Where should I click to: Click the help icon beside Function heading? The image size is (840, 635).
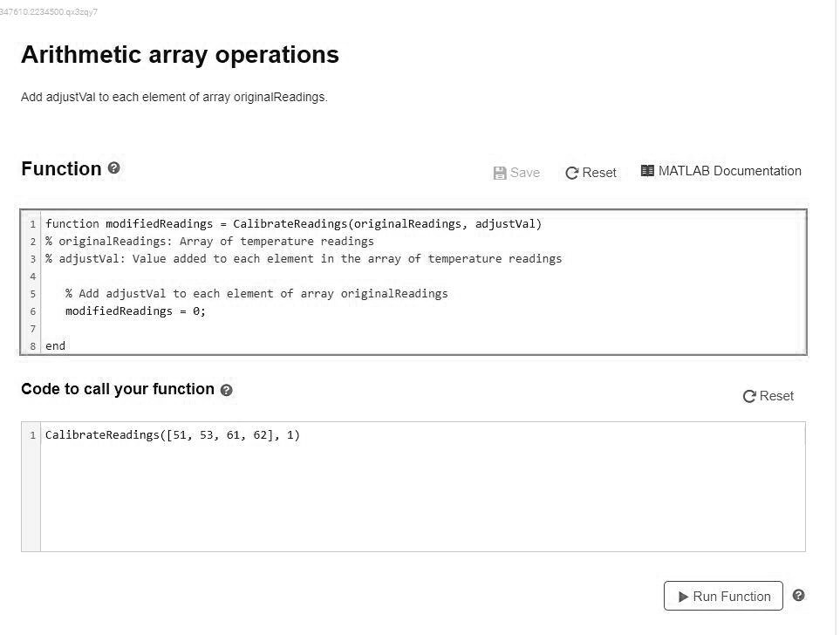(x=114, y=168)
